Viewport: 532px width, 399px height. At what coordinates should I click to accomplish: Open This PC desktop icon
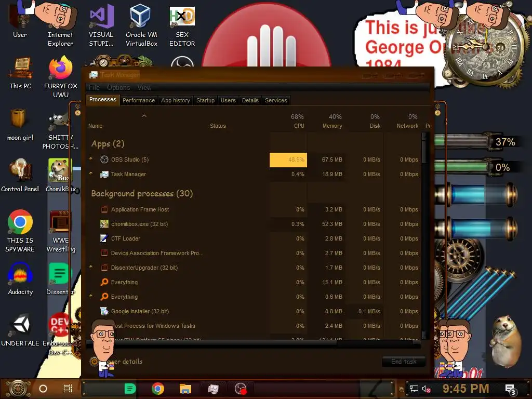point(20,73)
